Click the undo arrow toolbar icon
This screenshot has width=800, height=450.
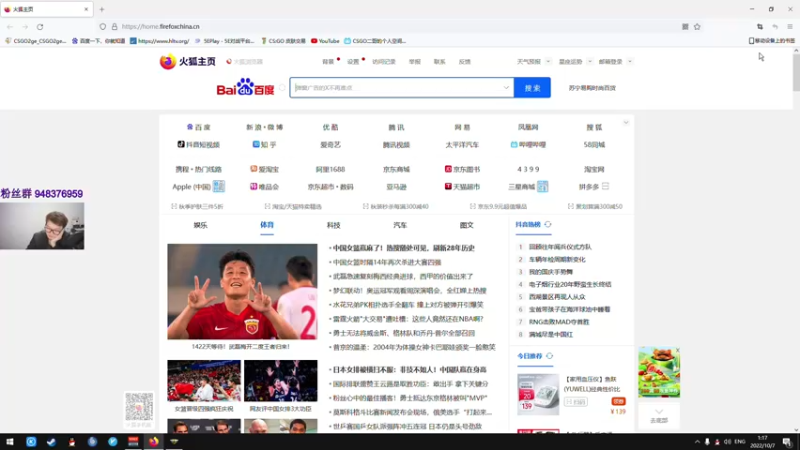775,27
